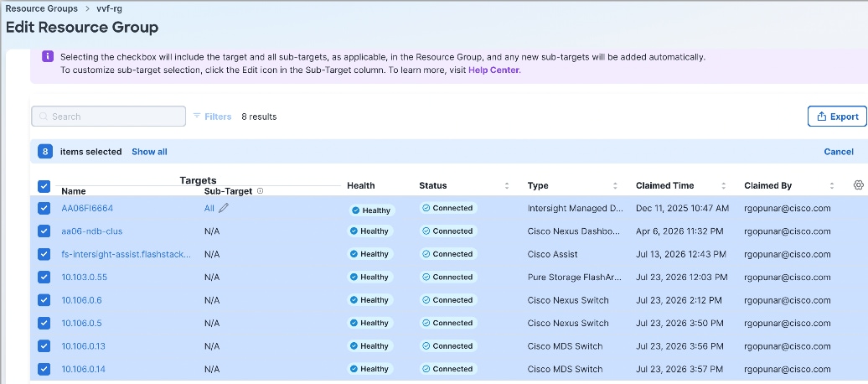Click Jul 13, 2026 12:43 PM cell
This screenshot has height=384, width=868.
pyautogui.click(x=681, y=254)
